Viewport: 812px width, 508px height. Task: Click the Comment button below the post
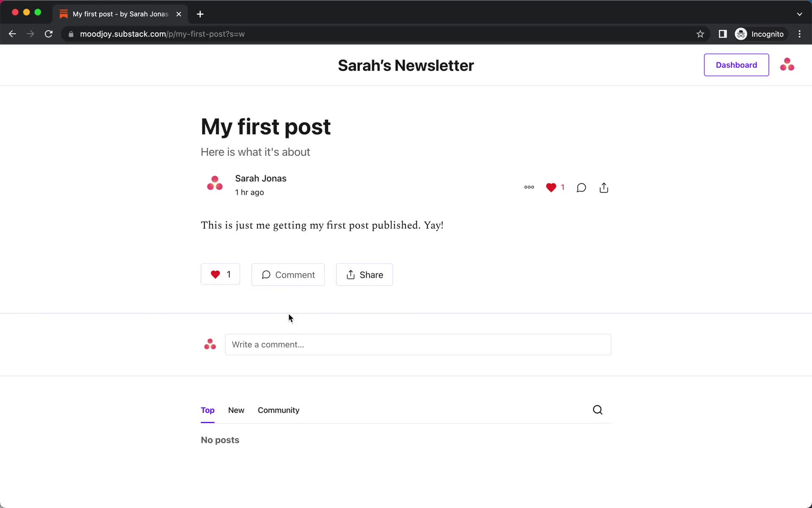click(x=288, y=275)
